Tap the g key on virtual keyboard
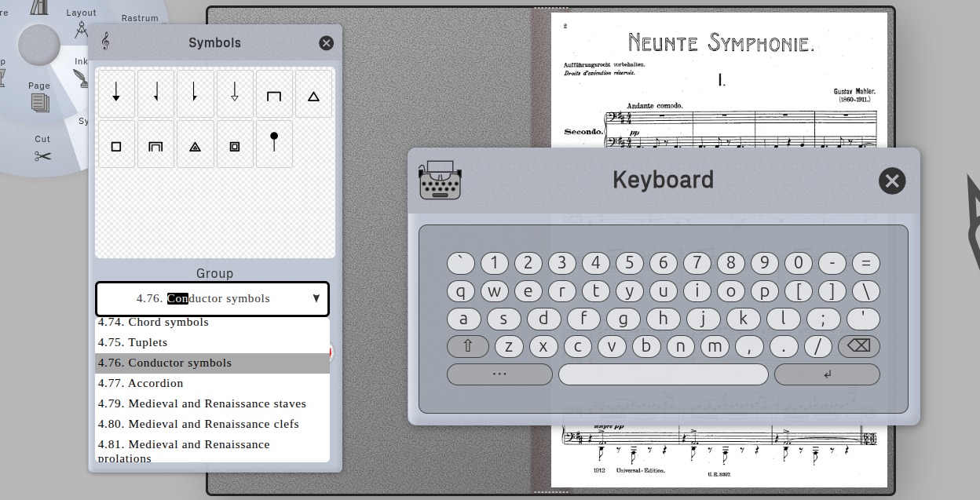 coord(623,319)
